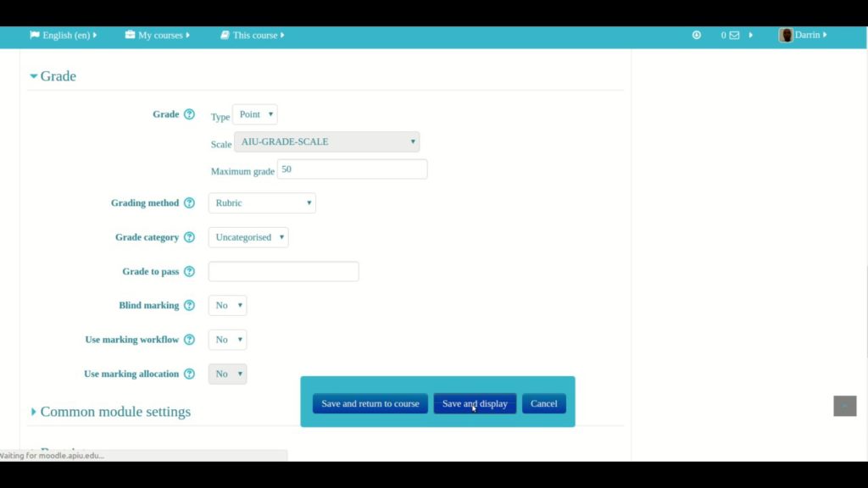Show help for Use marking allocation

189,374
